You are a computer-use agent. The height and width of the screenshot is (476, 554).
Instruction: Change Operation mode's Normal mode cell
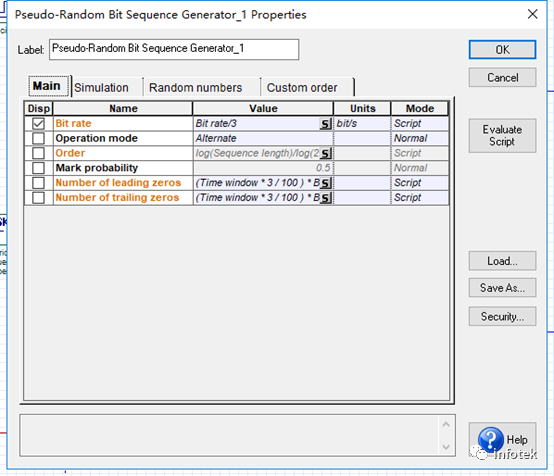pos(420,138)
